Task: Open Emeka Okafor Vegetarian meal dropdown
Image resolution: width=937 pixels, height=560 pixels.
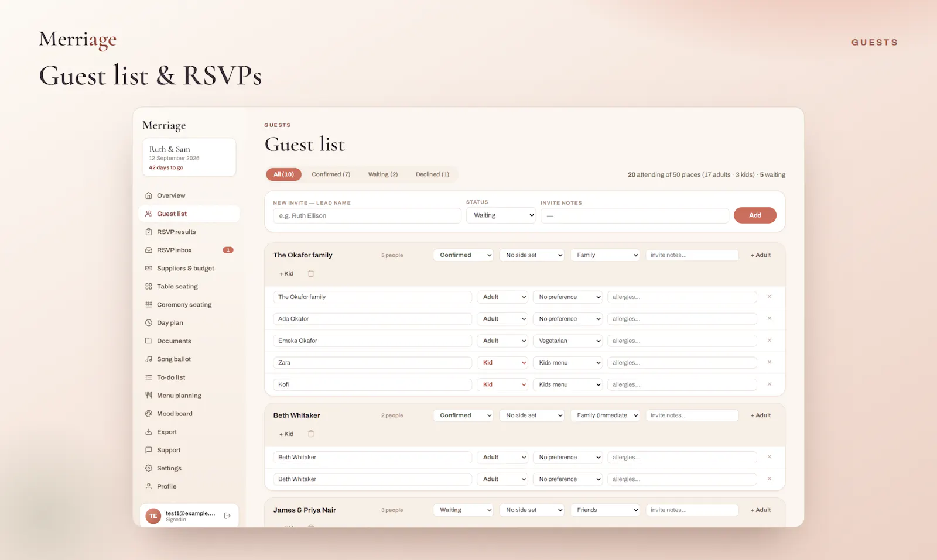Action: coord(567,341)
